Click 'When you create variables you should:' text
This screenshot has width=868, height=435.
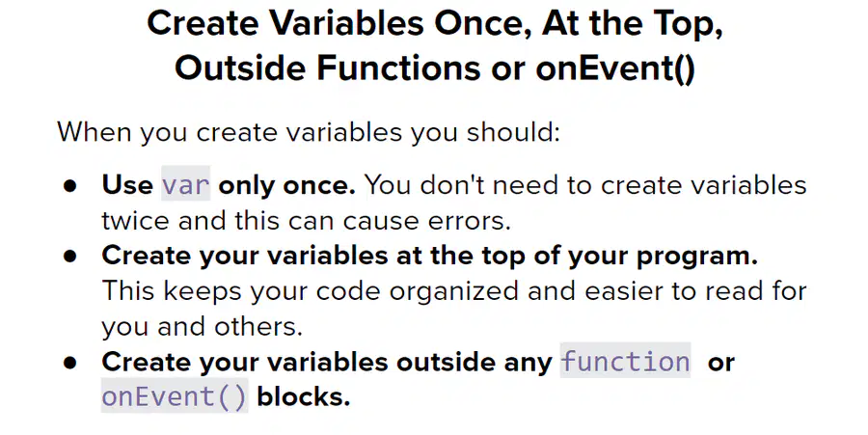click(309, 132)
